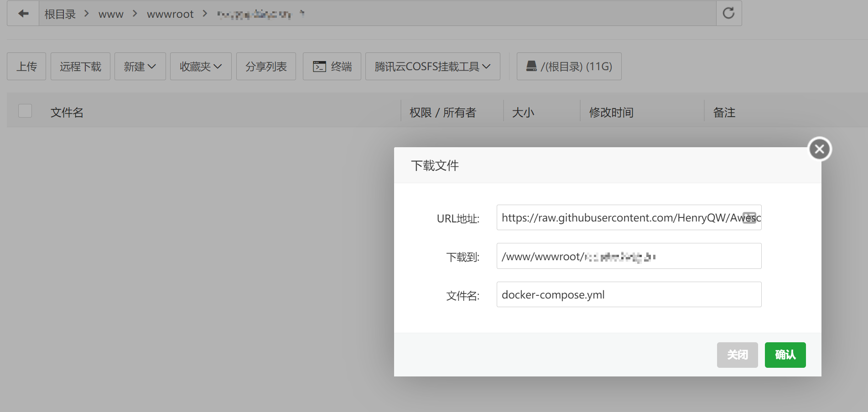The image size is (868, 412).
Task: Click into the URL地址 input field
Action: [629, 217]
